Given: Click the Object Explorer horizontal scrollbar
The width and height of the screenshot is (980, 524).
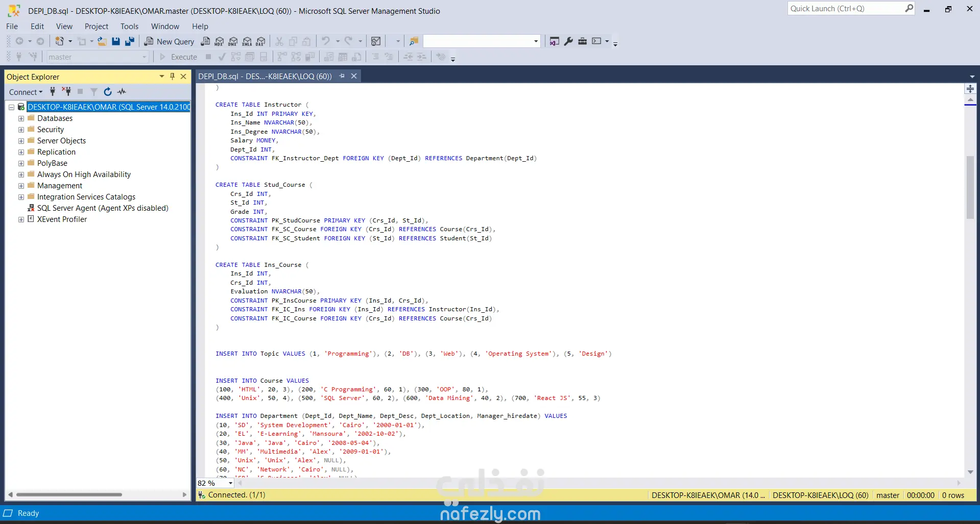Looking at the screenshot, I should click(x=69, y=494).
